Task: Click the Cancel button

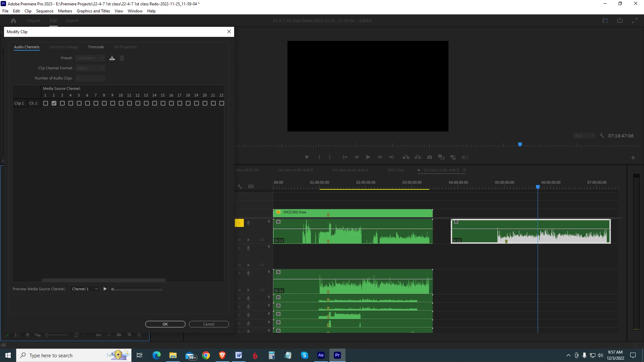Action: click(x=209, y=324)
